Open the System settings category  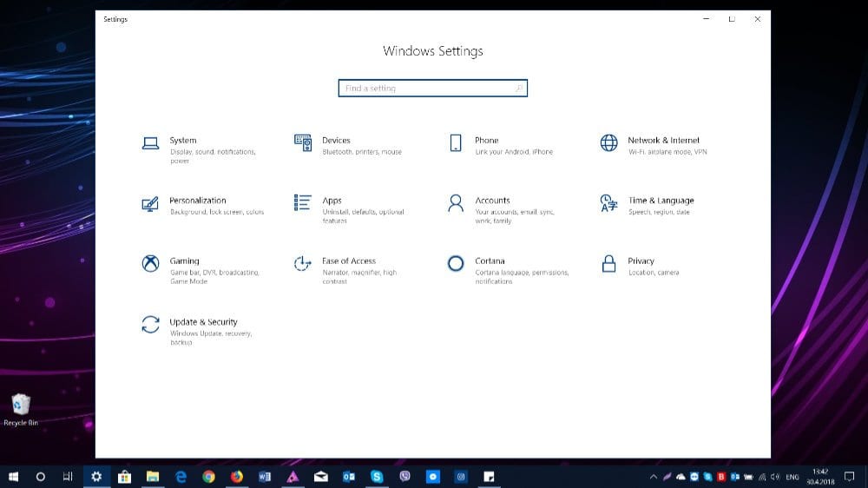pyautogui.click(x=200, y=149)
